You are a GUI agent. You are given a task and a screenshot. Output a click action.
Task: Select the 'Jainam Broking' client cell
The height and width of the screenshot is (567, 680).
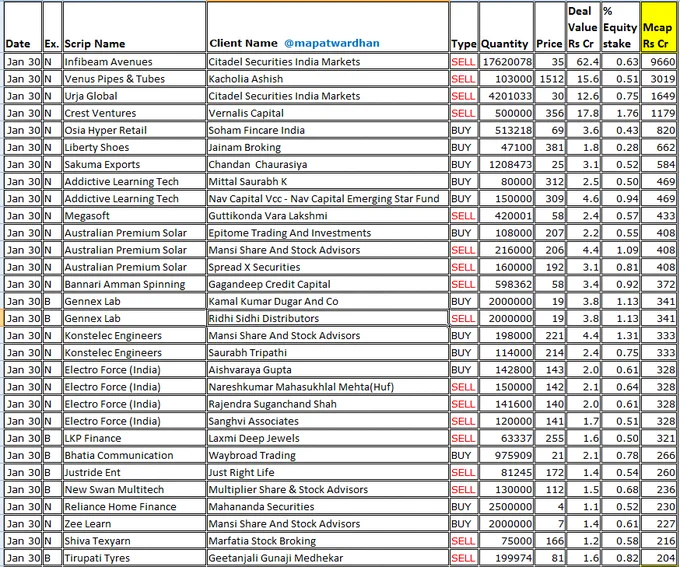pyautogui.click(x=328, y=147)
